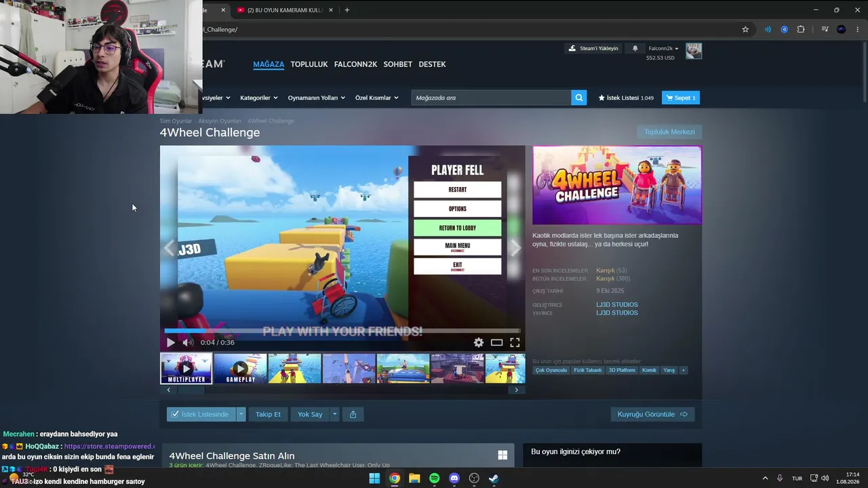868x488 pixels.
Task: Expand the Kategoriler menu
Action: pyautogui.click(x=259, y=98)
